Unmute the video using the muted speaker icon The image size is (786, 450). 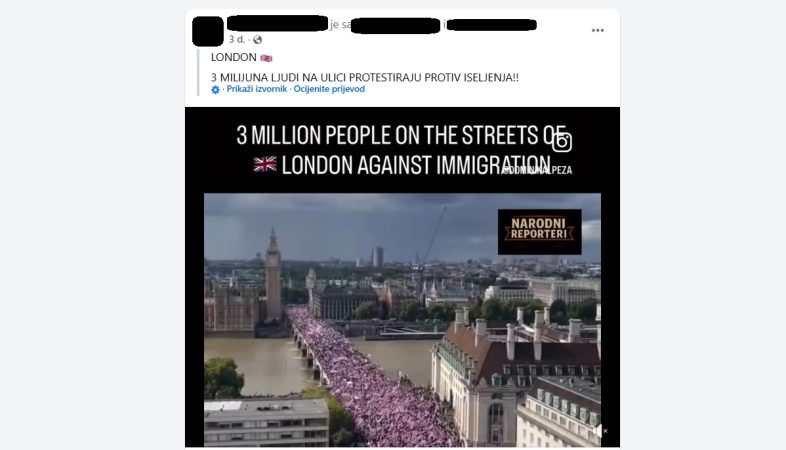click(x=599, y=430)
